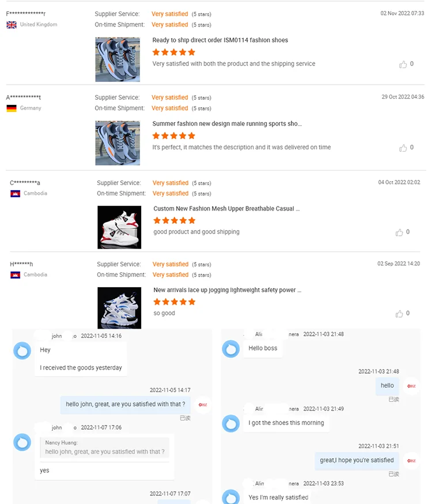The width and height of the screenshot is (432, 504).
Task: Click thumbs-up on Germany buyer's review
Action: pos(403,148)
